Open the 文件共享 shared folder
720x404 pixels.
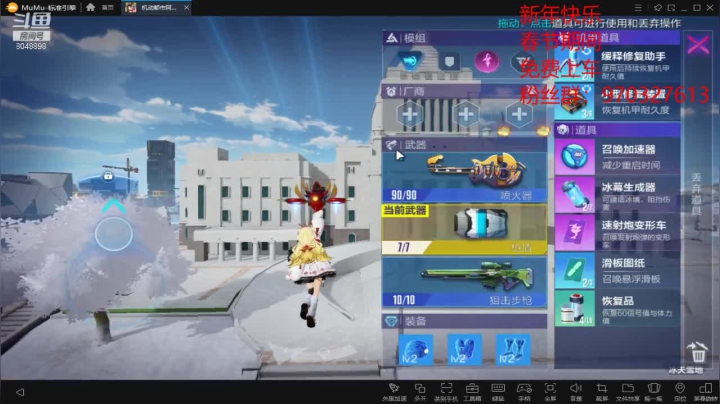pos(628,392)
